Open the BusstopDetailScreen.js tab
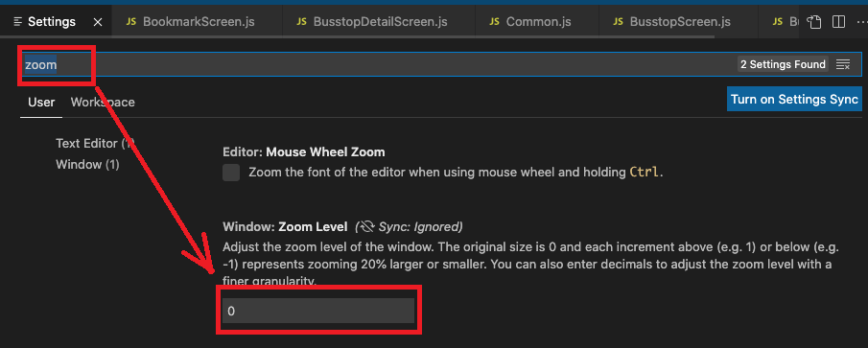The height and width of the screenshot is (348, 868). coord(379,22)
